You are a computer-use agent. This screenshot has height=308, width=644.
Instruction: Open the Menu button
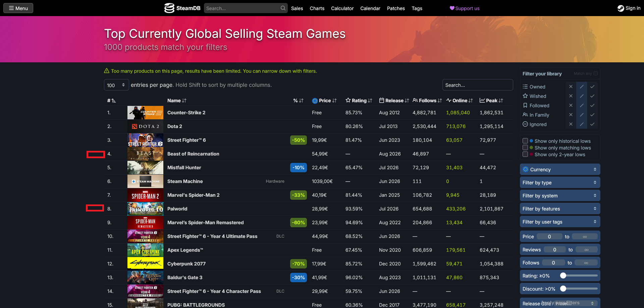point(18,8)
